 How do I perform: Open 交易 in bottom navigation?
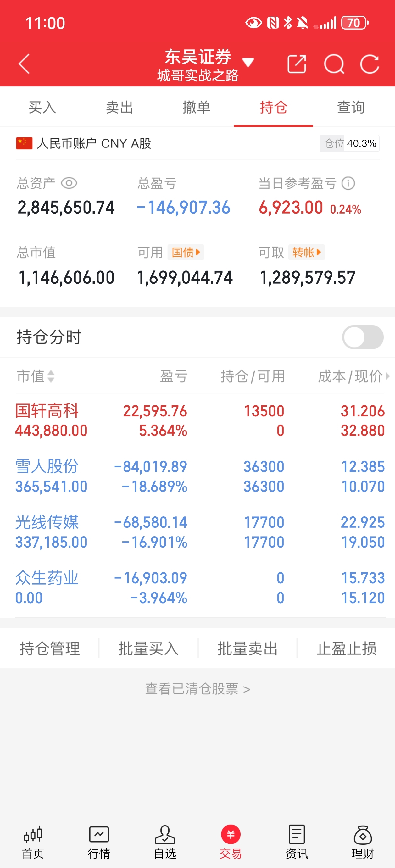coord(231,843)
